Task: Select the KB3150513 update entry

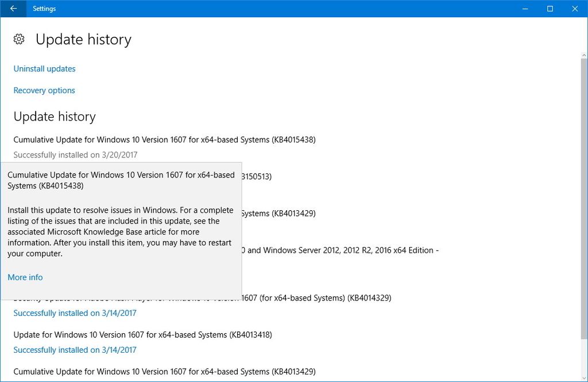Action: pos(258,176)
